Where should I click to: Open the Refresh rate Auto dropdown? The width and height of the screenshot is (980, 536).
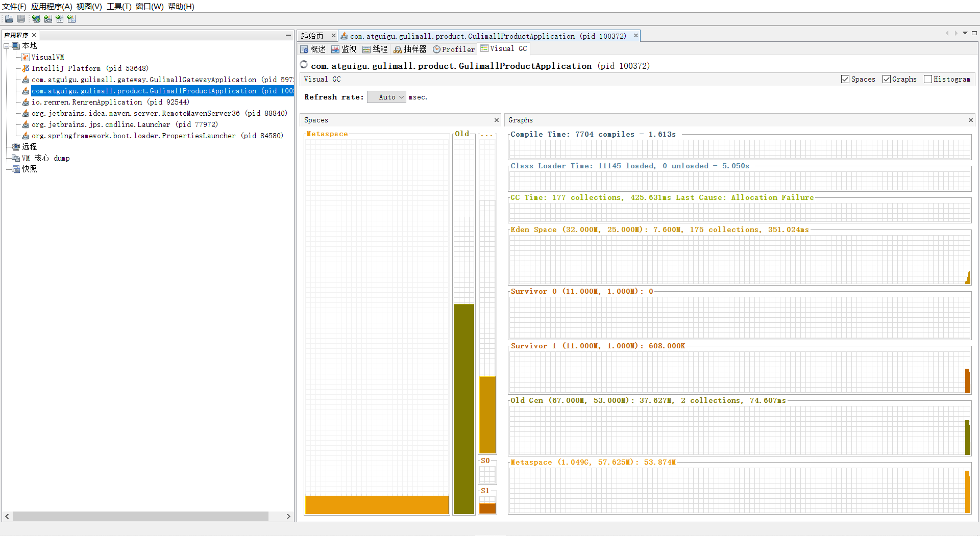[x=387, y=97]
